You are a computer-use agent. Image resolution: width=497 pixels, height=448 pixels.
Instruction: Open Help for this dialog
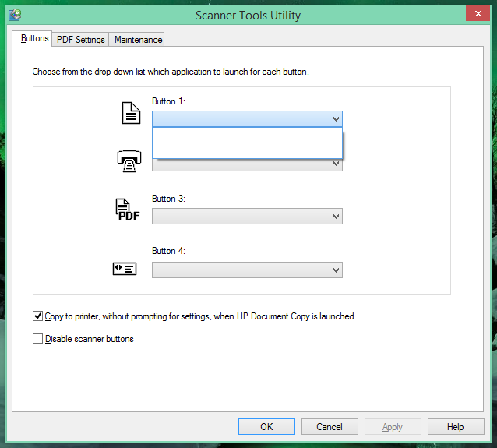point(456,426)
